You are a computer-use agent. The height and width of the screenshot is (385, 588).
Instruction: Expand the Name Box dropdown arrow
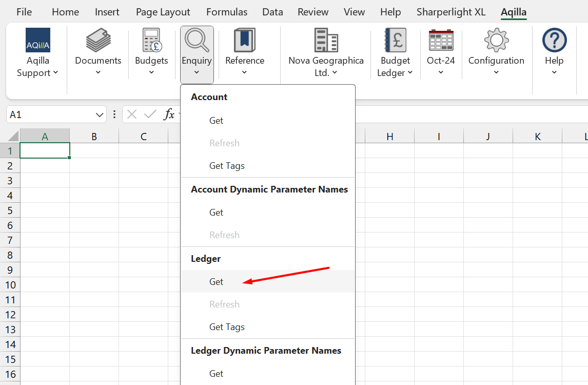pyautogui.click(x=100, y=114)
